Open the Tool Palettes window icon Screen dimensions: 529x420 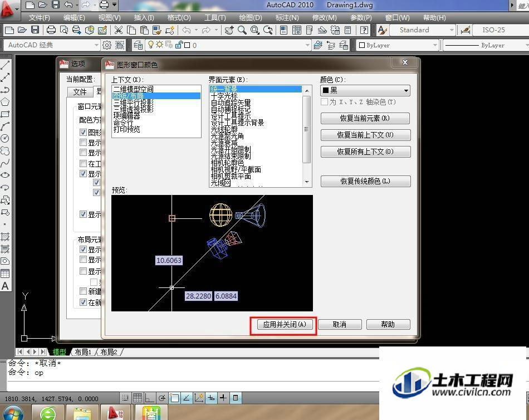tap(310, 30)
